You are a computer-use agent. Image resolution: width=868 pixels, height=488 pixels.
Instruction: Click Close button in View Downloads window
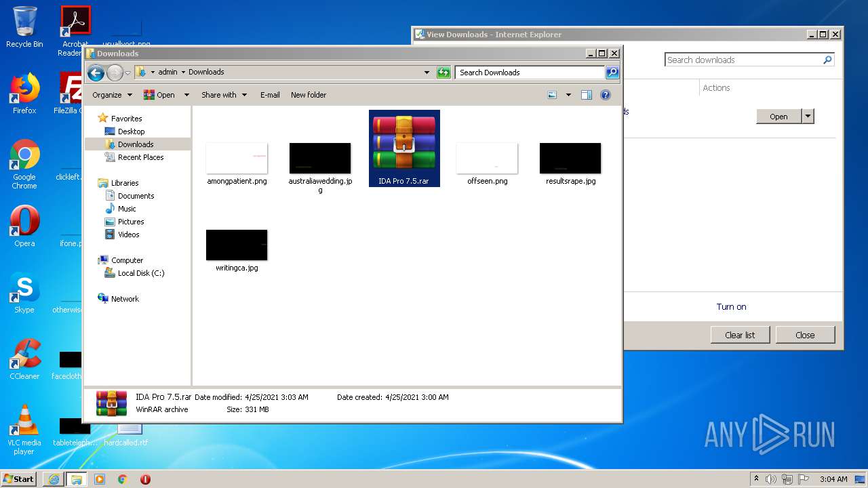click(x=805, y=335)
